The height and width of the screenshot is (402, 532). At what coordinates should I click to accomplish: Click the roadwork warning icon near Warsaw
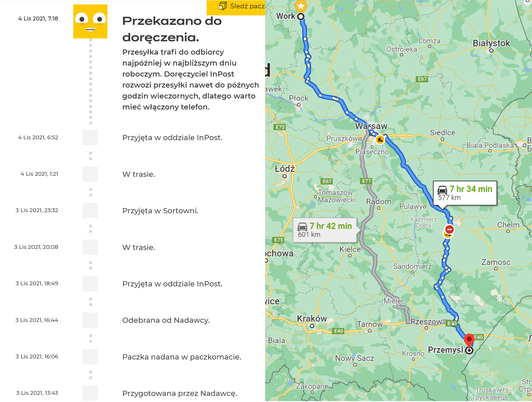click(380, 140)
